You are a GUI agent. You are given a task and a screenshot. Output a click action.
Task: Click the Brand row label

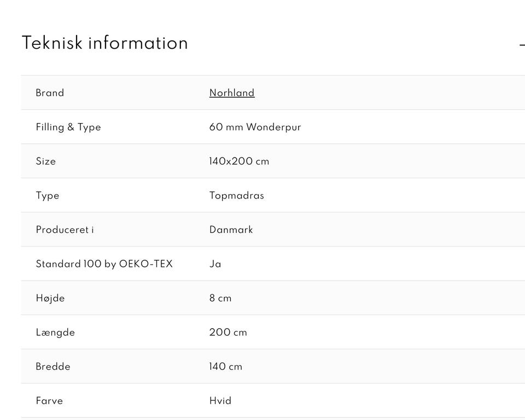50,93
